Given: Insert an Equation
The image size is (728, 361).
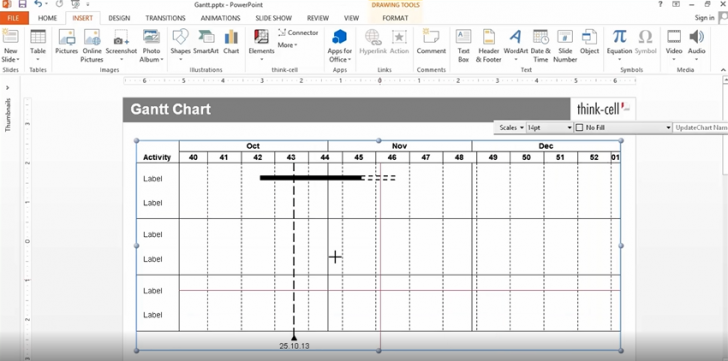Looking at the screenshot, I should (619, 45).
